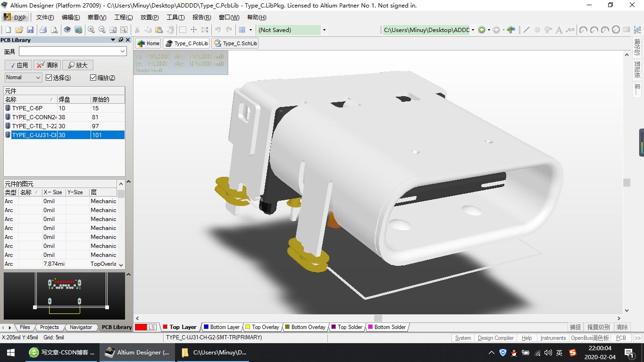
Task: Create a new document with toolbar icon
Action: (8, 30)
